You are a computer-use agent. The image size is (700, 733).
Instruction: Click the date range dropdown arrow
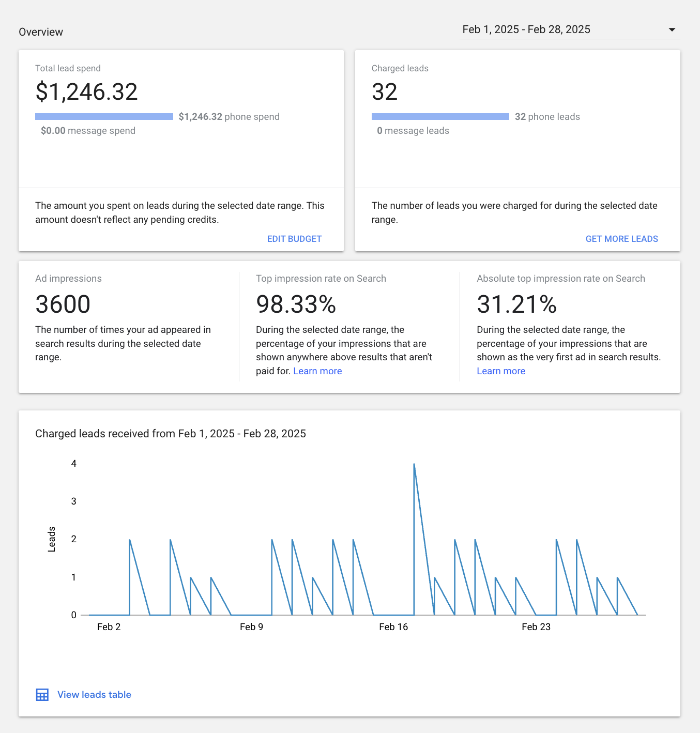tap(672, 30)
